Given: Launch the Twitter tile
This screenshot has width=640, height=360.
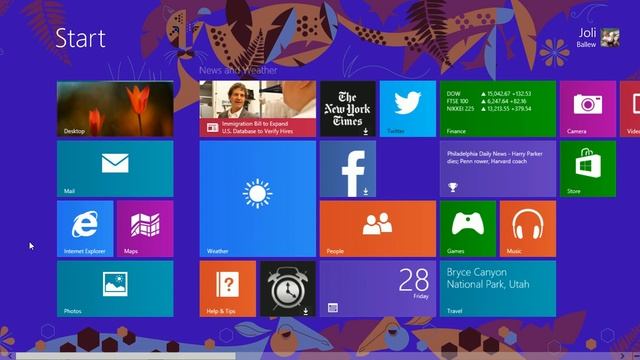Looking at the screenshot, I should click(x=408, y=109).
